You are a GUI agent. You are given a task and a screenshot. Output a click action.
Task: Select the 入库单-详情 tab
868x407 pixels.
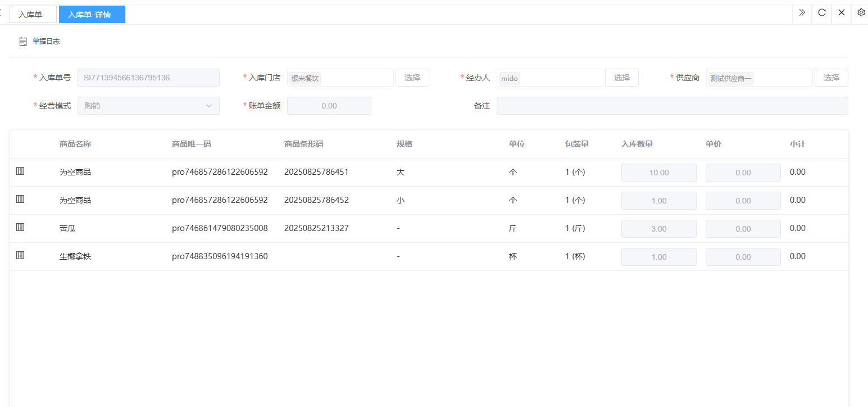[92, 15]
